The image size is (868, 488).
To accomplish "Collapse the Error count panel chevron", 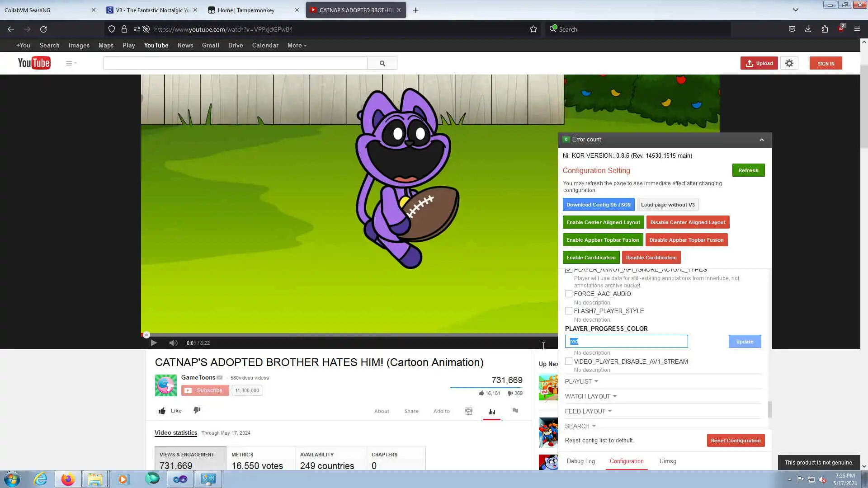I will click(762, 140).
